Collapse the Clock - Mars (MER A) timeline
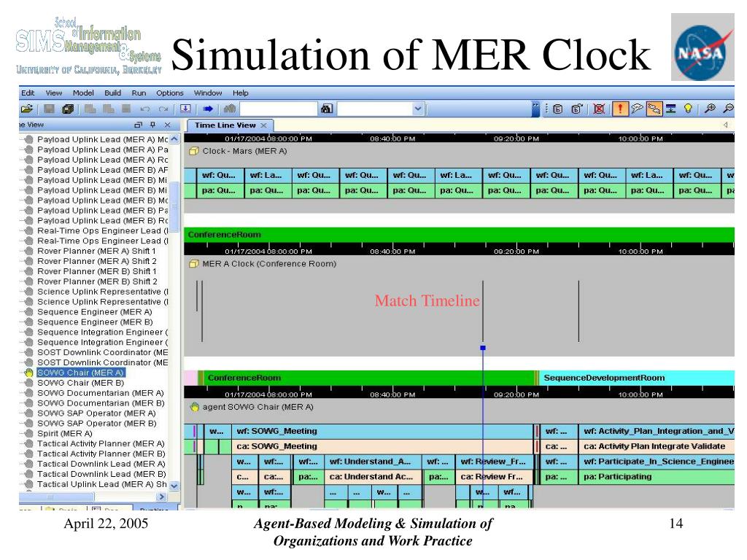This screenshot has width=747, height=560. [x=193, y=152]
